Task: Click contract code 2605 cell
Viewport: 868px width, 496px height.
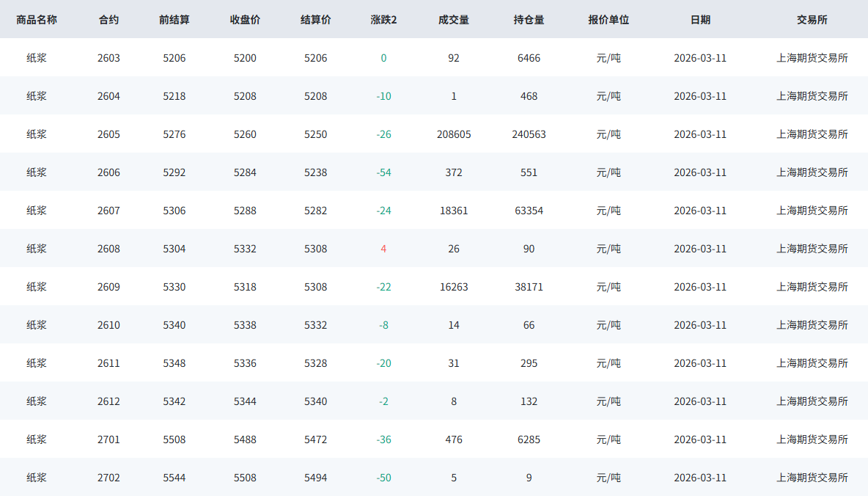Action: [108, 134]
